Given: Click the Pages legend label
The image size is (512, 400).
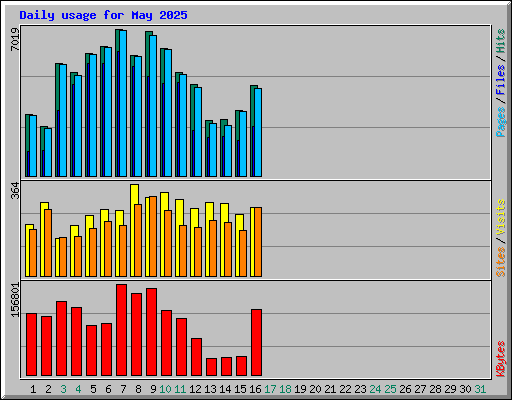Looking at the screenshot, I should click(x=501, y=122).
